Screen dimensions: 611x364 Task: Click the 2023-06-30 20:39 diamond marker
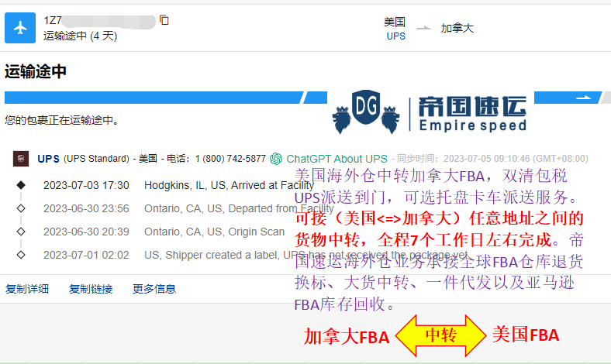21,232
